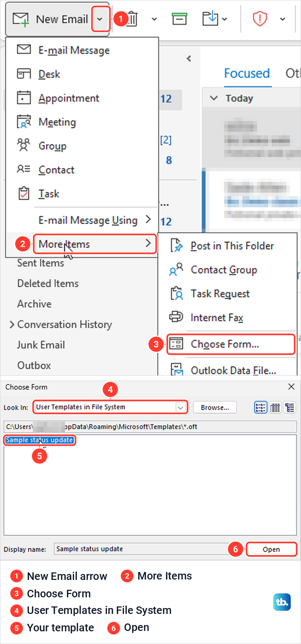
Task: Open the Archive folder in sidebar
Action: click(x=34, y=304)
